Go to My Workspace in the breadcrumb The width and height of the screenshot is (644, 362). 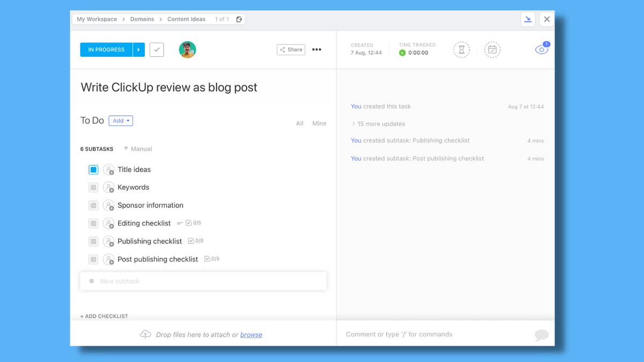pos(97,19)
